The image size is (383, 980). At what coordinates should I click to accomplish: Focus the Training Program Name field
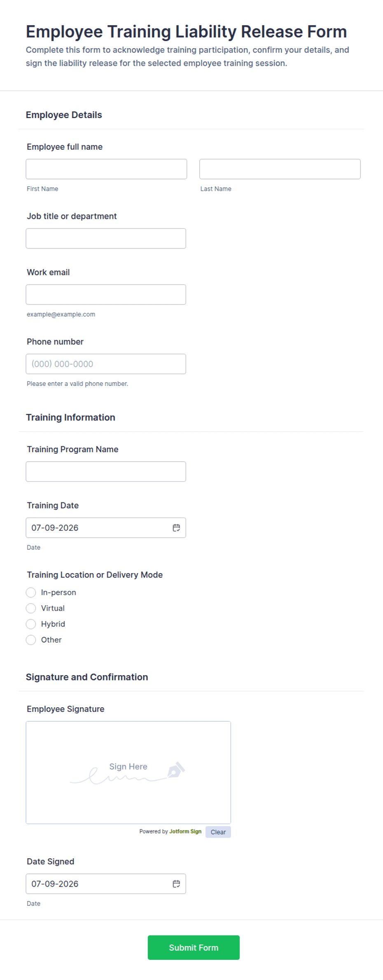click(x=106, y=471)
